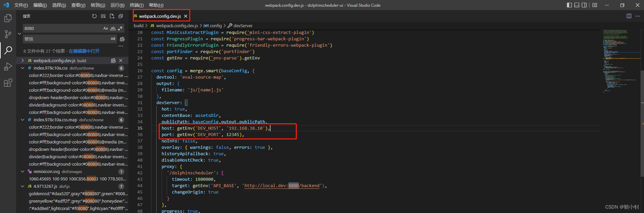Close the webpack.config.dev.js editor tab
Viewport: 644px width, 213px height.
(x=186, y=16)
